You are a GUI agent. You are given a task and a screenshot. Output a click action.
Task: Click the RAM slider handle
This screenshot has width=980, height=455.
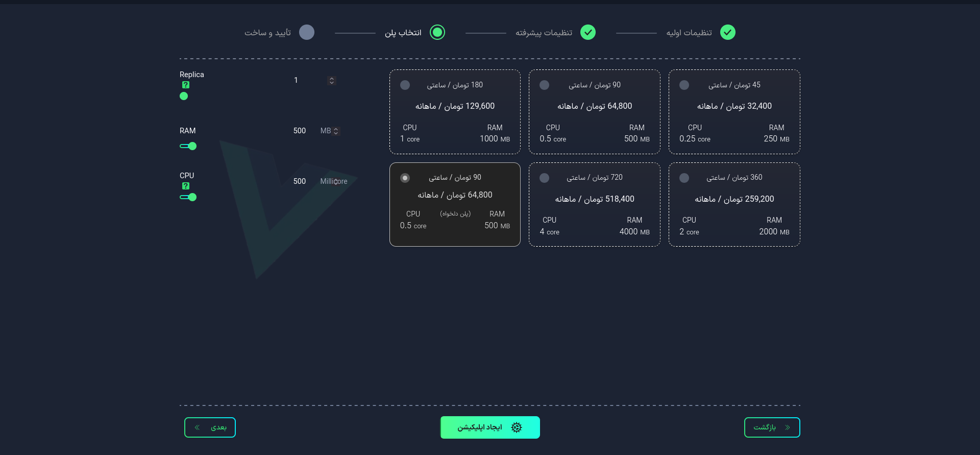[192, 147]
